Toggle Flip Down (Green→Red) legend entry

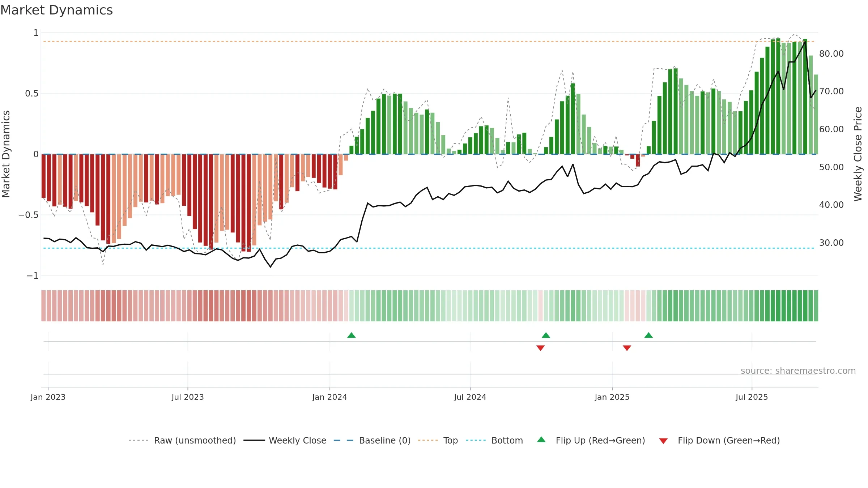(x=719, y=440)
